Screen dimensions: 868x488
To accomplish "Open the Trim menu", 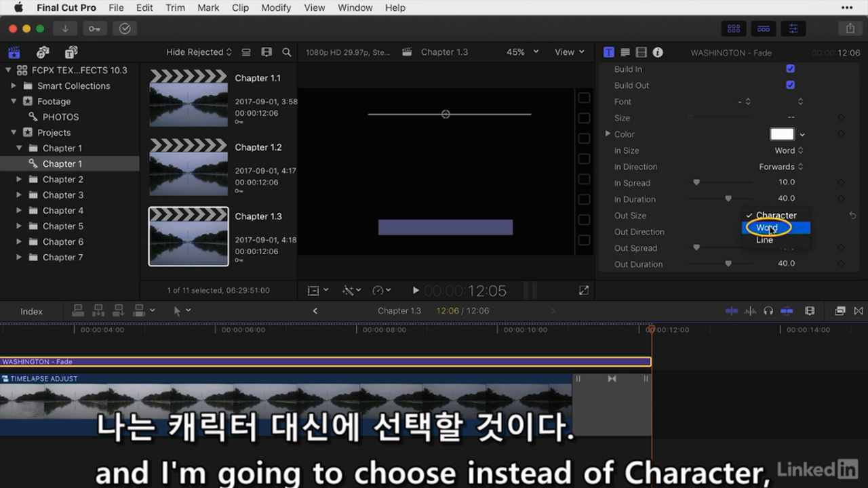I will coord(175,7).
